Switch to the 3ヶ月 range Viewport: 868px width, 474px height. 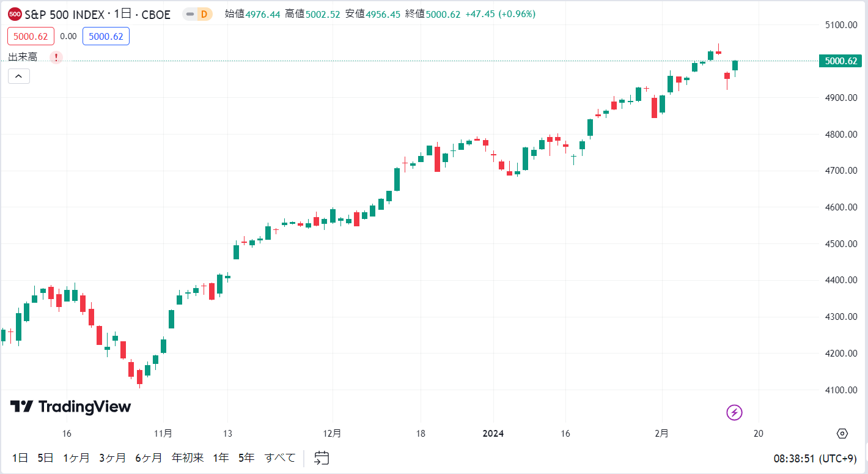point(112,457)
